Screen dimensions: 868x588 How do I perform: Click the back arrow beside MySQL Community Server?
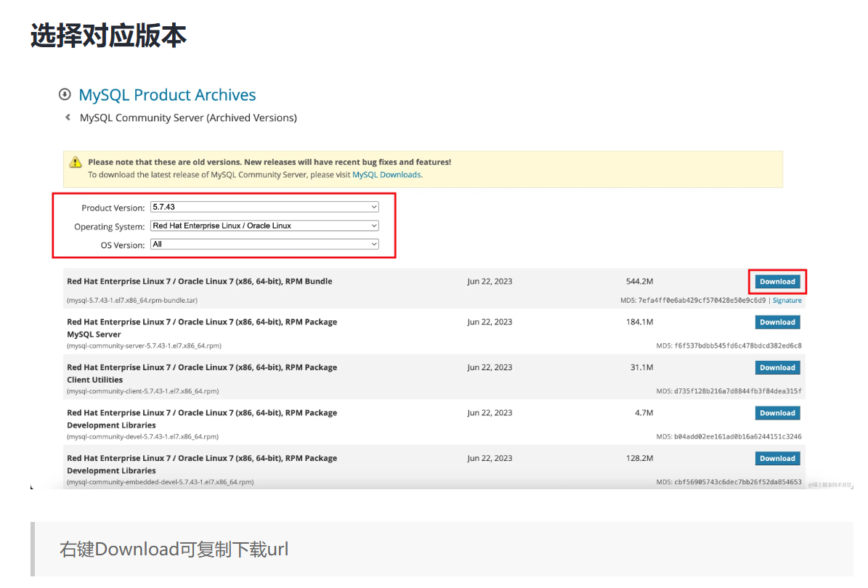tap(68, 117)
